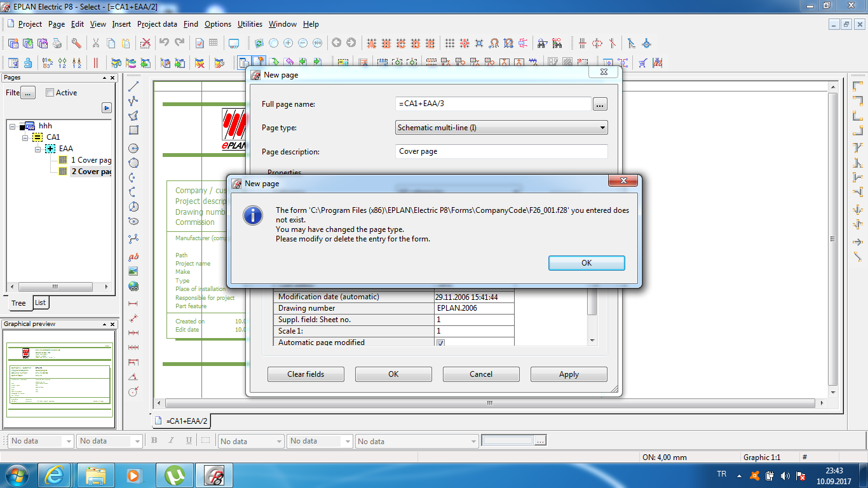Select the Line drawing tool
868x488 pixels.
click(x=133, y=86)
